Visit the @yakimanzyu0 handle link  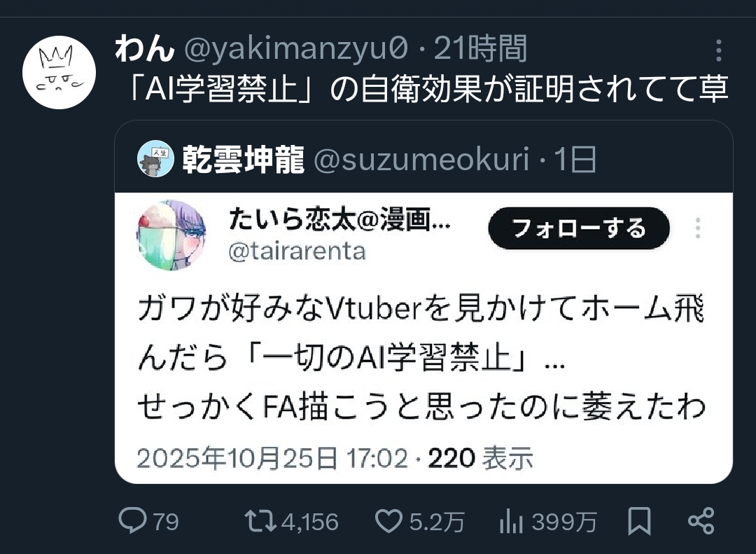(x=296, y=49)
